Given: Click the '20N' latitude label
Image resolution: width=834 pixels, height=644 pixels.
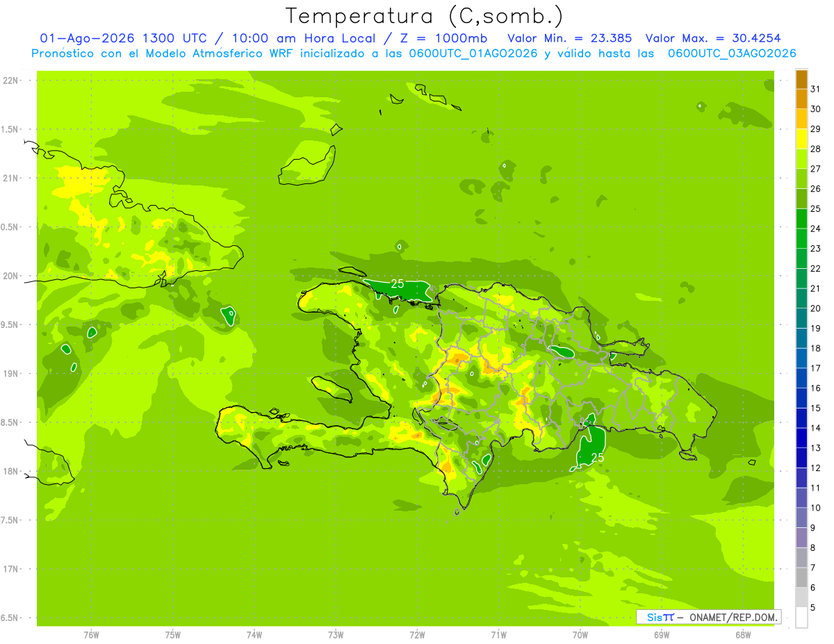Looking at the screenshot, I should click(x=11, y=276).
